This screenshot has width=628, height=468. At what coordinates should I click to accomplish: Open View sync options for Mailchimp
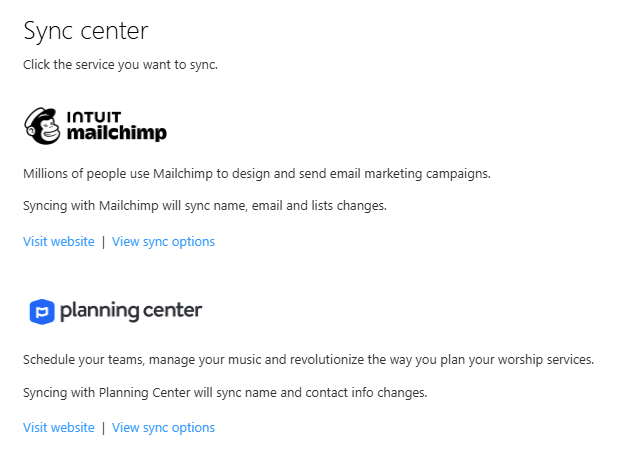163,242
